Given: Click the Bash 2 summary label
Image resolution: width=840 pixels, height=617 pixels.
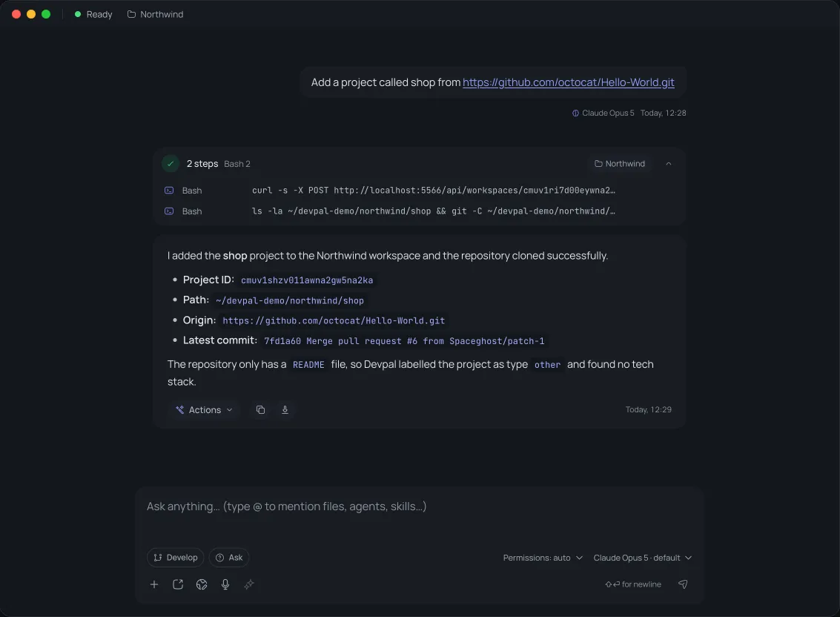Looking at the screenshot, I should 237,164.
